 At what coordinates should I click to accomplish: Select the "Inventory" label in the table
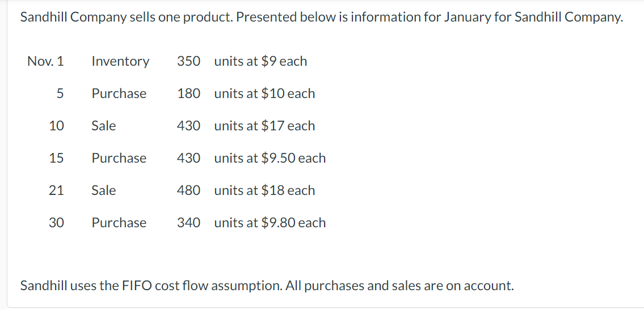[120, 61]
